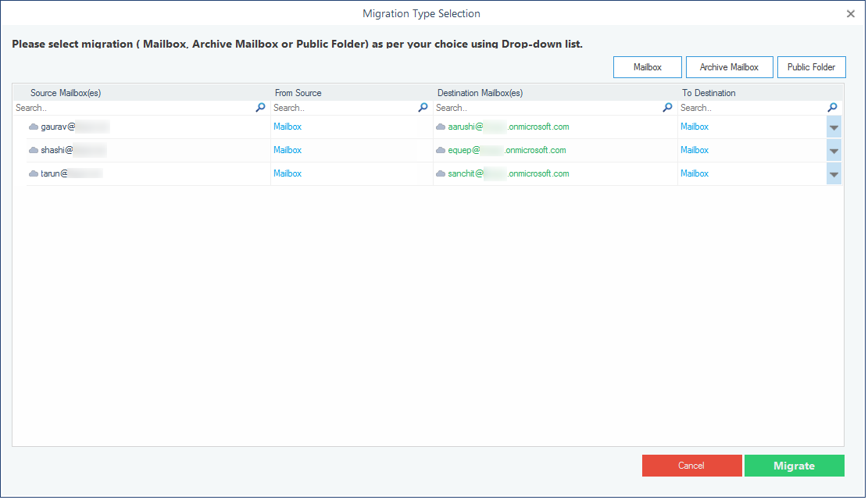Click the Source Mailbox search magnifier icon
The width and height of the screenshot is (868, 500).
(x=260, y=107)
